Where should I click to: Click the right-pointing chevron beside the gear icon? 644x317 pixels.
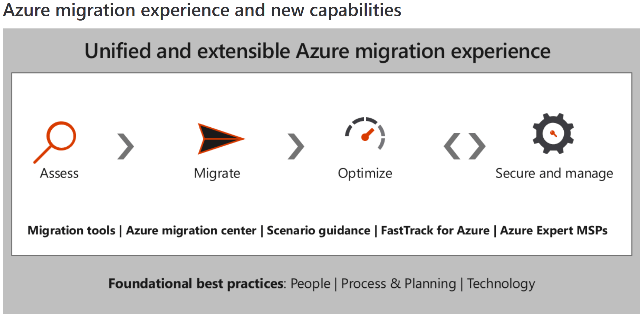(477, 146)
